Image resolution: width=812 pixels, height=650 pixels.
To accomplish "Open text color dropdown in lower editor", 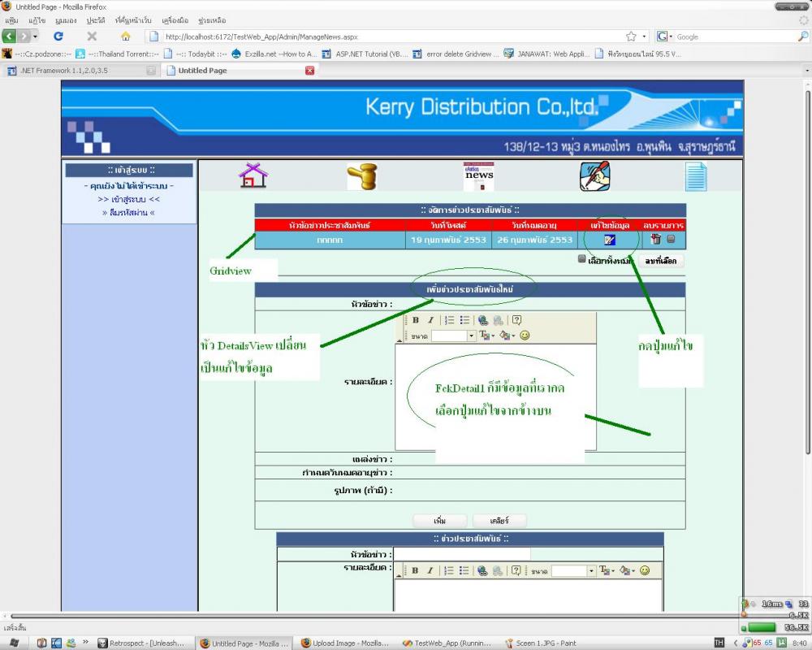I will pos(607,570).
